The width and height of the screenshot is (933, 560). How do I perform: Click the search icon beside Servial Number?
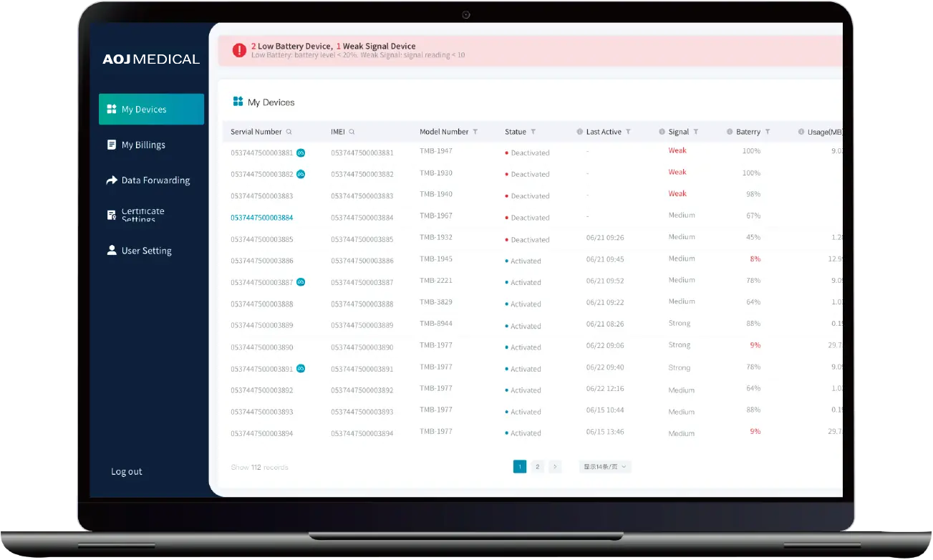pos(289,132)
